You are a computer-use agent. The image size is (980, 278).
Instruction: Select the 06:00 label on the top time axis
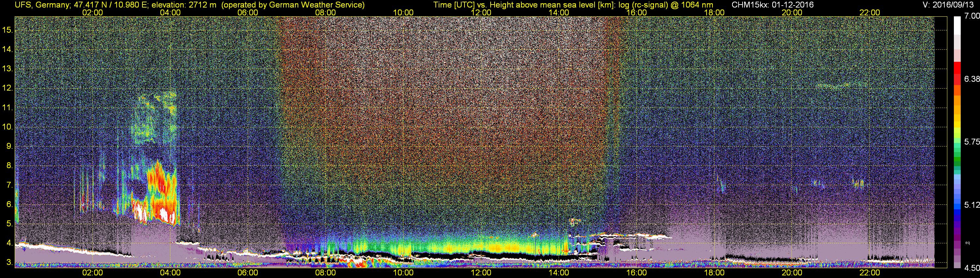248,12
